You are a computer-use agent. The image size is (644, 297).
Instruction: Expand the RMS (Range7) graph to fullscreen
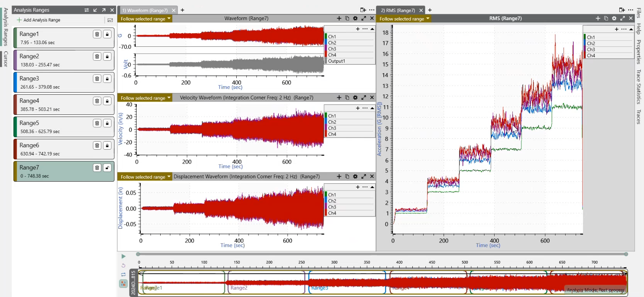tap(622, 19)
